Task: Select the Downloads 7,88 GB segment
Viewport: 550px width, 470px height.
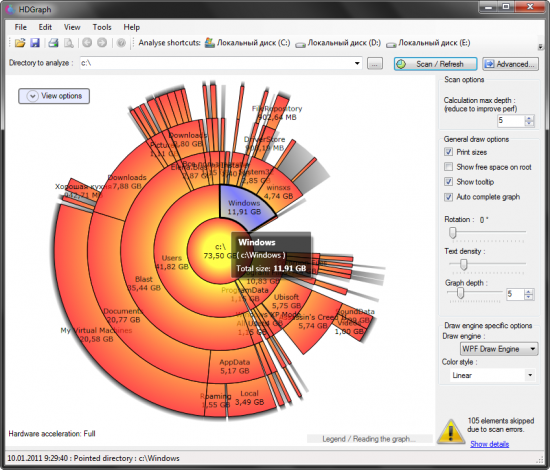Action: click(x=127, y=181)
